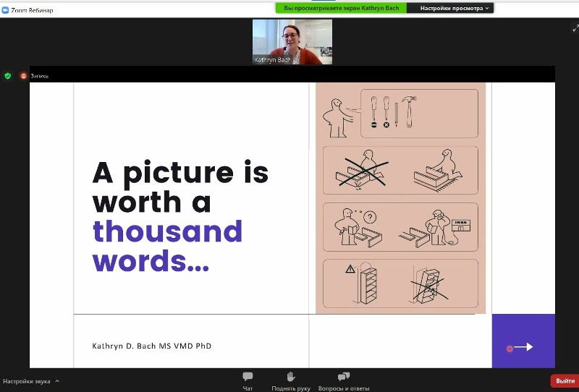Viewport: 579px width, 392px height.
Task: Open the Chat panel icon
Action: (248, 377)
